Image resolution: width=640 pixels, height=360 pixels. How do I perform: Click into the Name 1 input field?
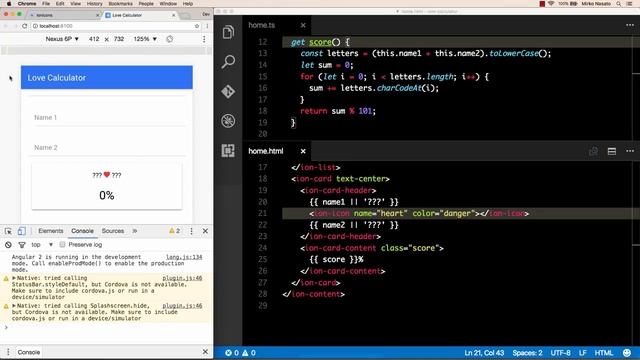point(109,118)
